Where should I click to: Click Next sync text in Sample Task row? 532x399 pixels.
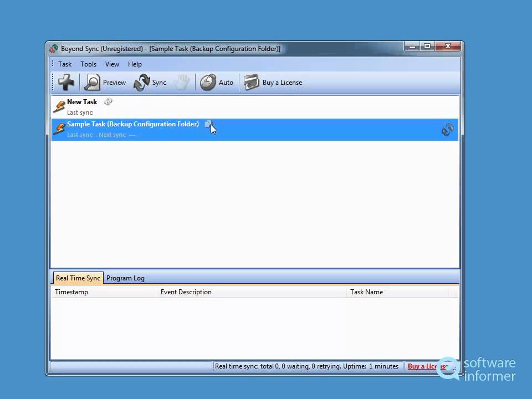point(117,135)
